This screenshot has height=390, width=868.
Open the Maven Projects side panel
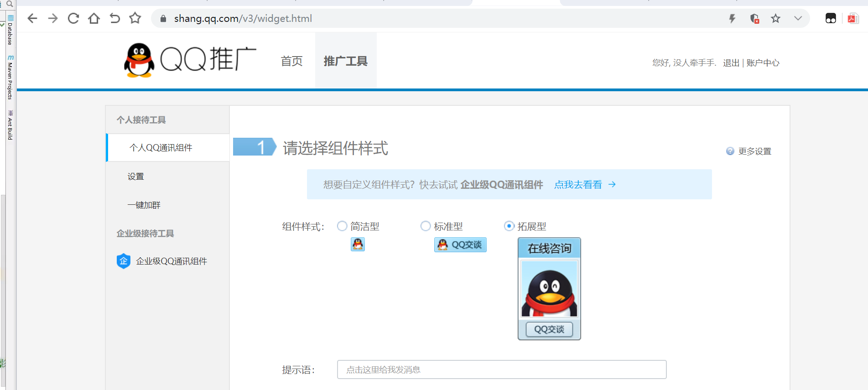tap(10, 78)
